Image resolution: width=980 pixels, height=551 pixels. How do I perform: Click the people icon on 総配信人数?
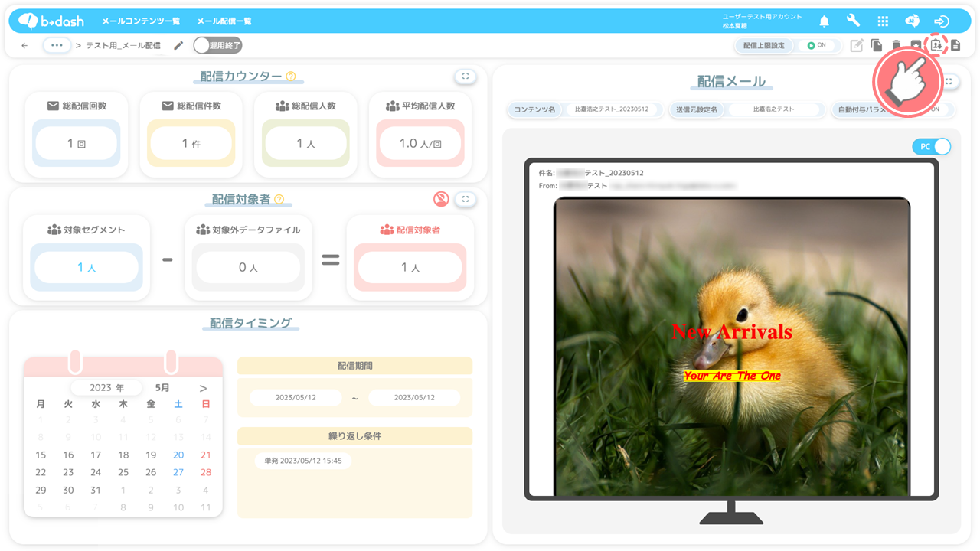click(x=282, y=106)
